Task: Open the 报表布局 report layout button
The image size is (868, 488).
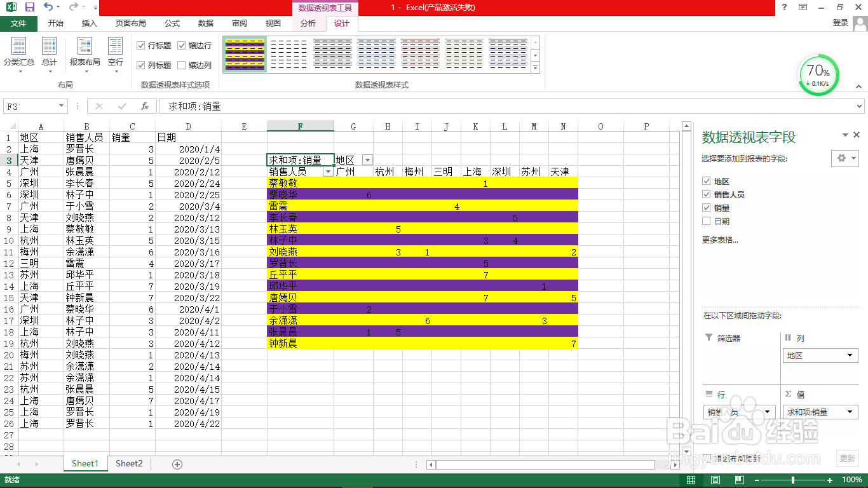Action: point(85,55)
